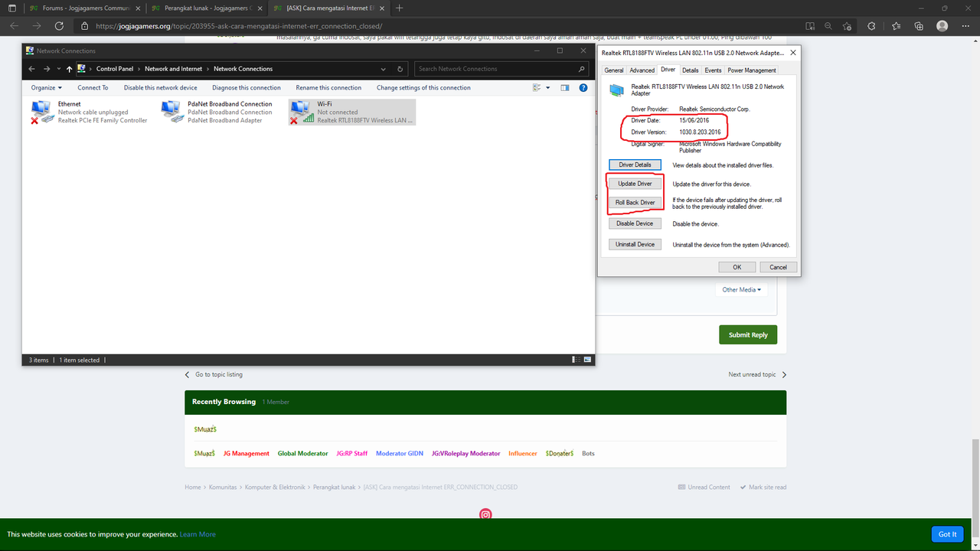Open the Instagram icon in the page footer
This screenshot has height=551, width=980.
[485, 514]
